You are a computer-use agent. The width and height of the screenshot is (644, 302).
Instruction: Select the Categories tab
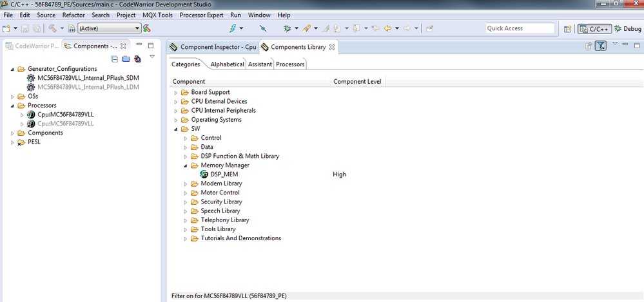point(186,64)
